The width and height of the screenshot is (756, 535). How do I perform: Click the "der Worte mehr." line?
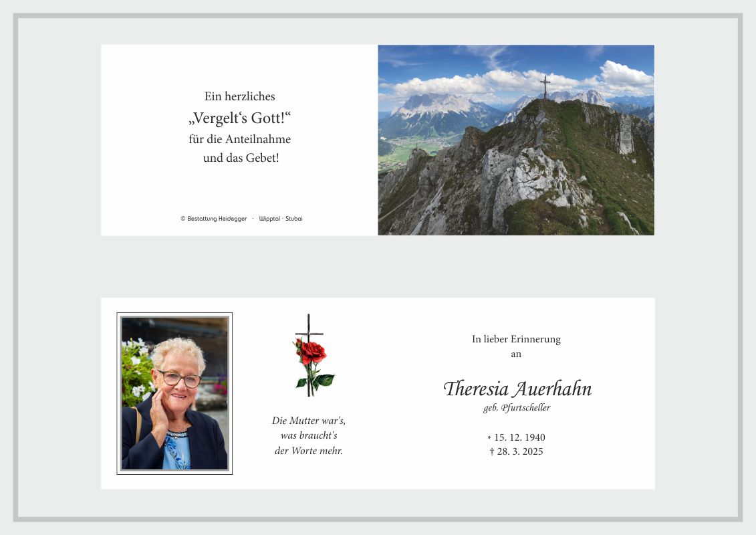coord(308,451)
